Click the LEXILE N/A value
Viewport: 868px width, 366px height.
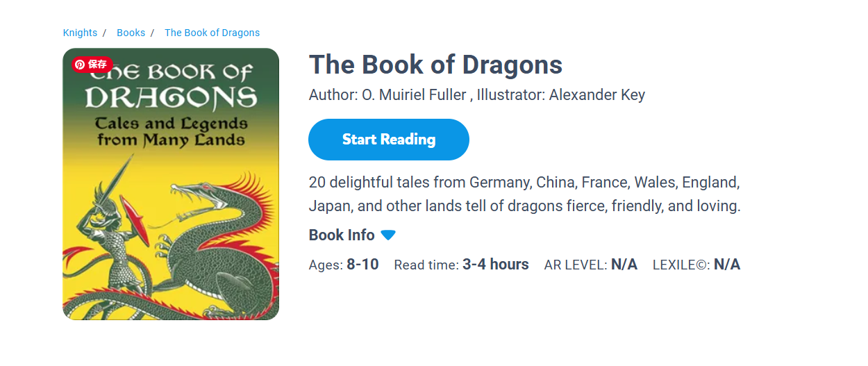point(726,265)
